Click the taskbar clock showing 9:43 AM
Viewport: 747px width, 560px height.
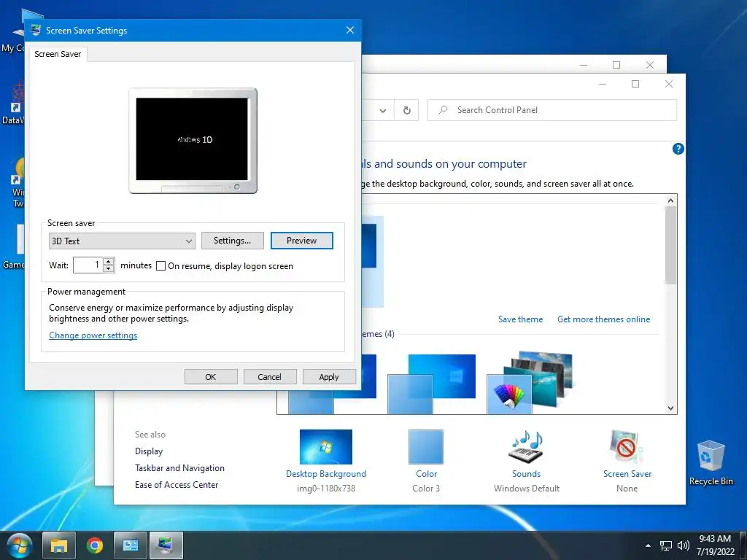click(x=715, y=545)
